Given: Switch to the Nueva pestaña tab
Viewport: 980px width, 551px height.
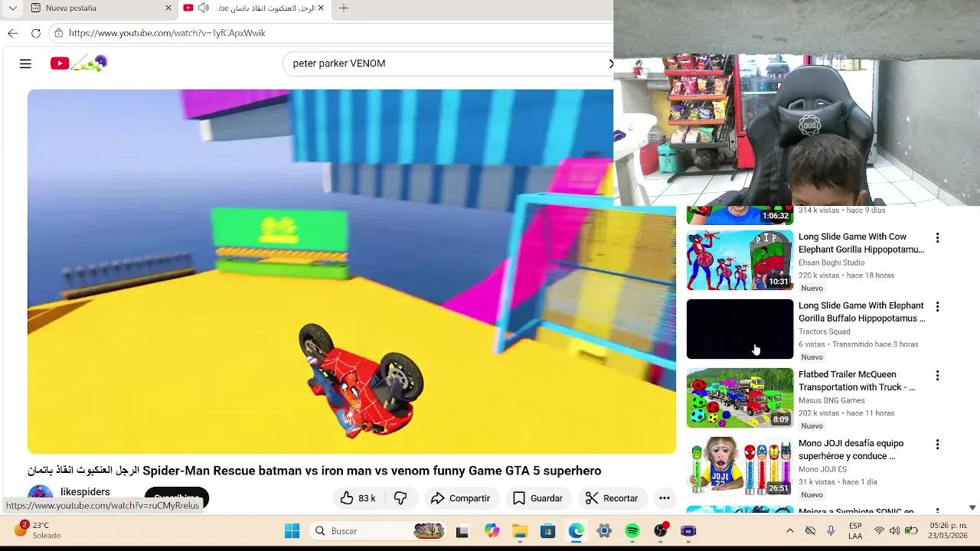Looking at the screenshot, I should coord(100,8).
